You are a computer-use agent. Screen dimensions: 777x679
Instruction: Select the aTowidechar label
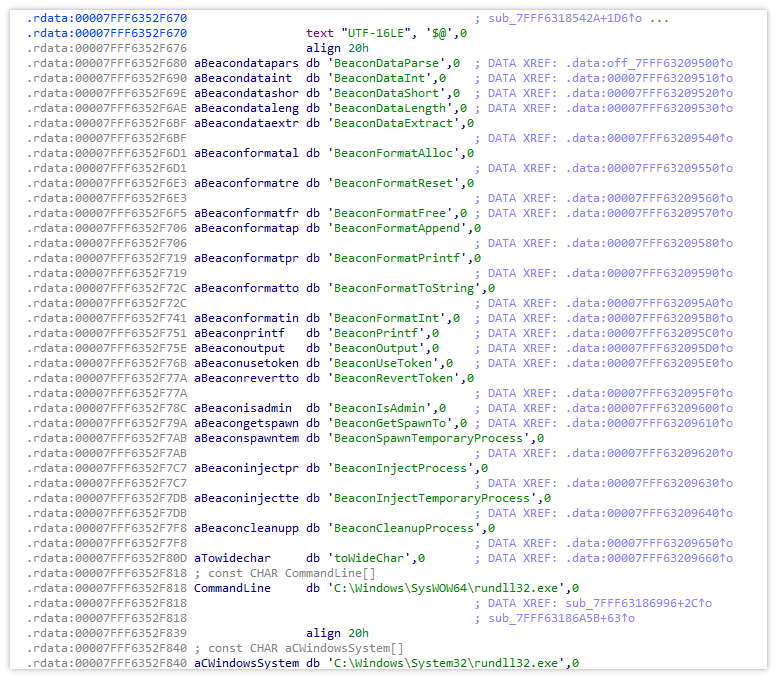[x=231, y=558]
